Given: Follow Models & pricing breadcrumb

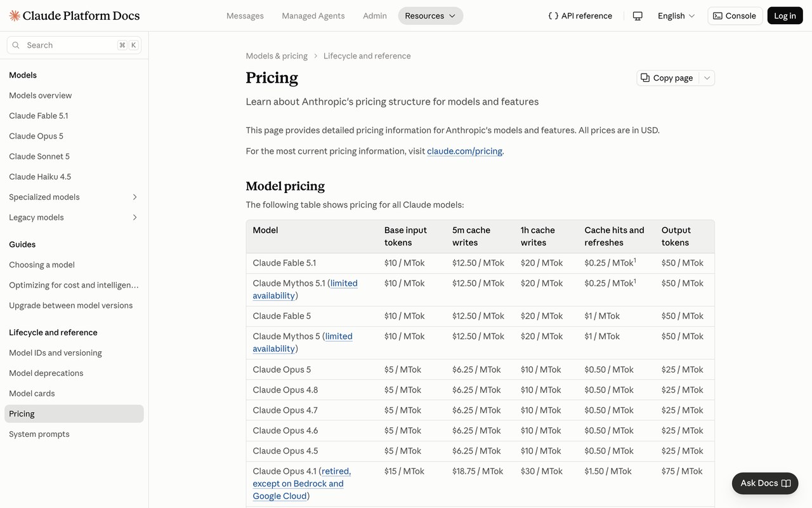Looking at the screenshot, I should click(277, 56).
